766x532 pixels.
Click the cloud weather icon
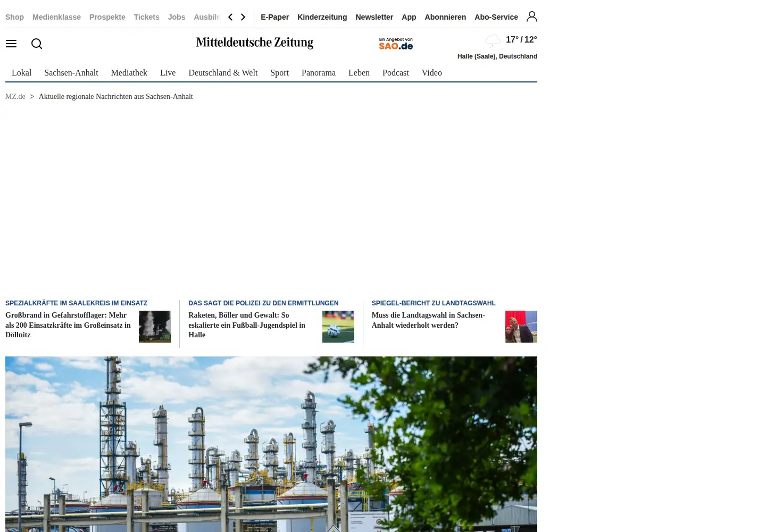pyautogui.click(x=493, y=40)
